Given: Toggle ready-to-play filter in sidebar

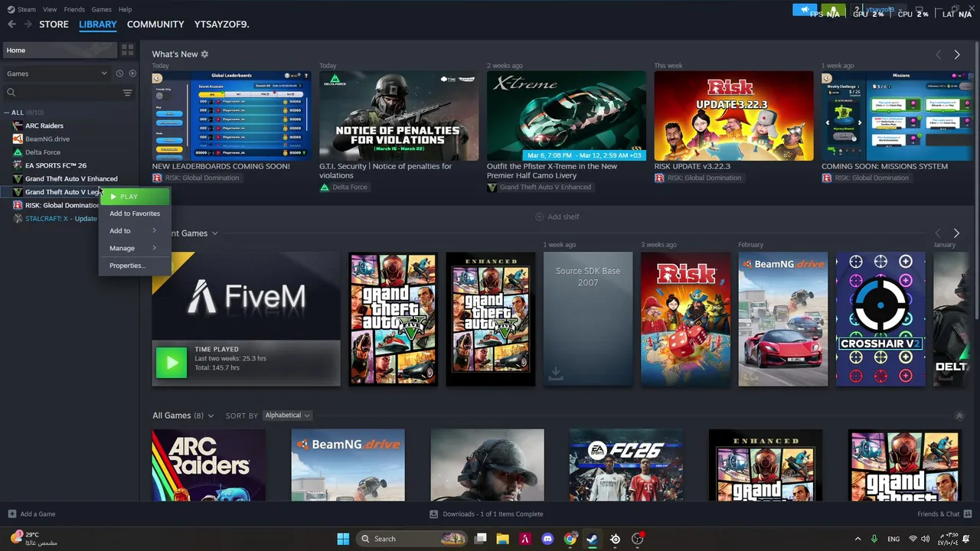Looking at the screenshot, I should (x=132, y=73).
